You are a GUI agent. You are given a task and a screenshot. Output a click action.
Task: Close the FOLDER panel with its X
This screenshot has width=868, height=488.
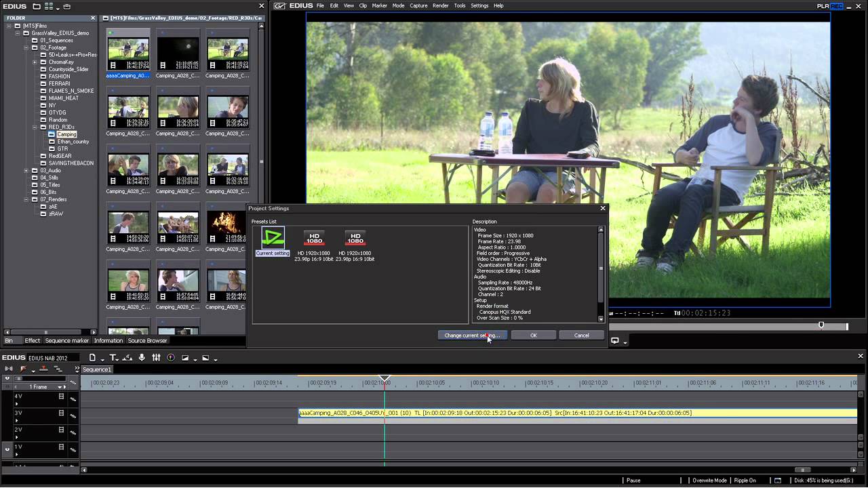[93, 18]
